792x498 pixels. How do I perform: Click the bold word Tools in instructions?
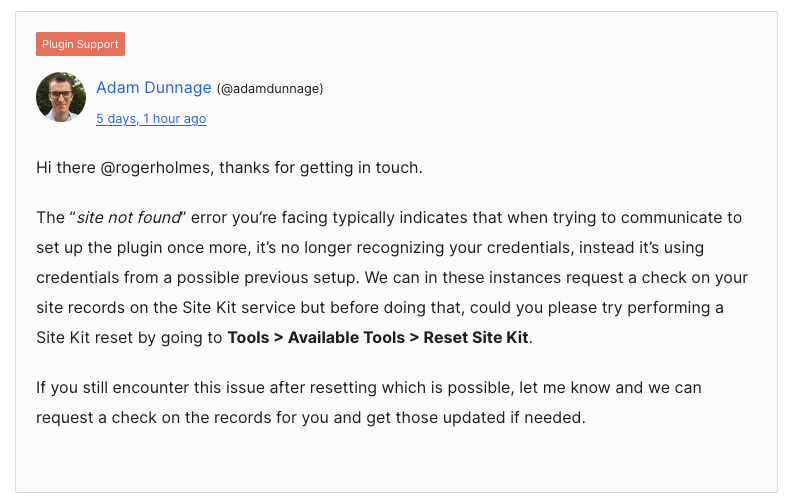248,337
